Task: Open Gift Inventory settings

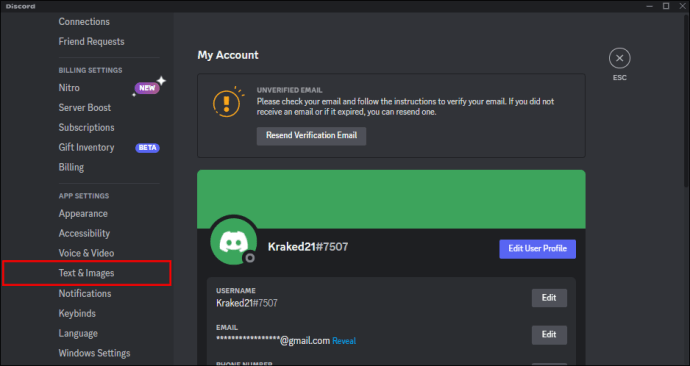Action: click(x=86, y=147)
